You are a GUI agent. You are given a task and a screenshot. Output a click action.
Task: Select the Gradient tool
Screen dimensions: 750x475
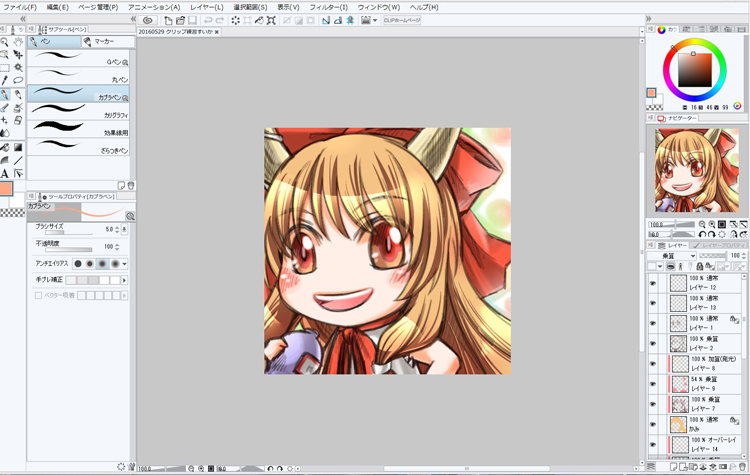point(18,147)
